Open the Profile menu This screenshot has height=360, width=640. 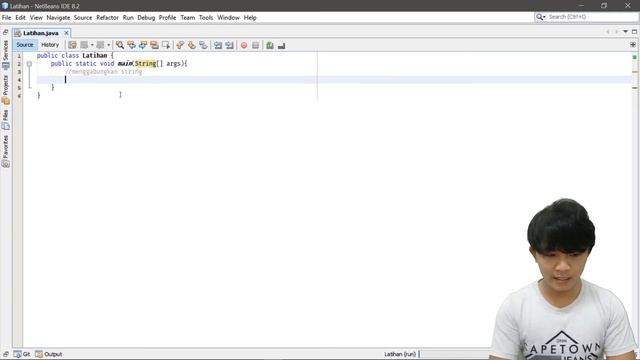coord(167,18)
